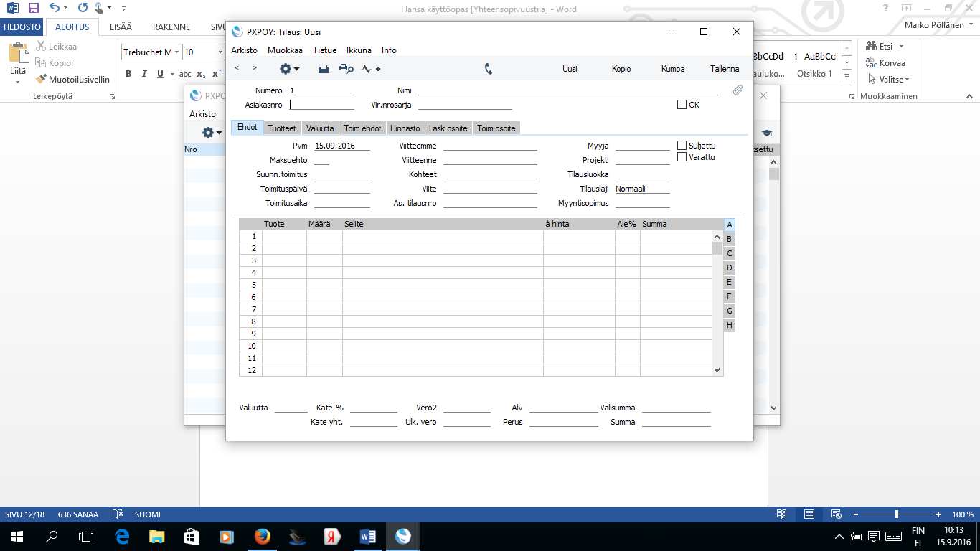The width and height of the screenshot is (980, 551).
Task: Open the font size dropdown showing 10
Action: click(220, 52)
